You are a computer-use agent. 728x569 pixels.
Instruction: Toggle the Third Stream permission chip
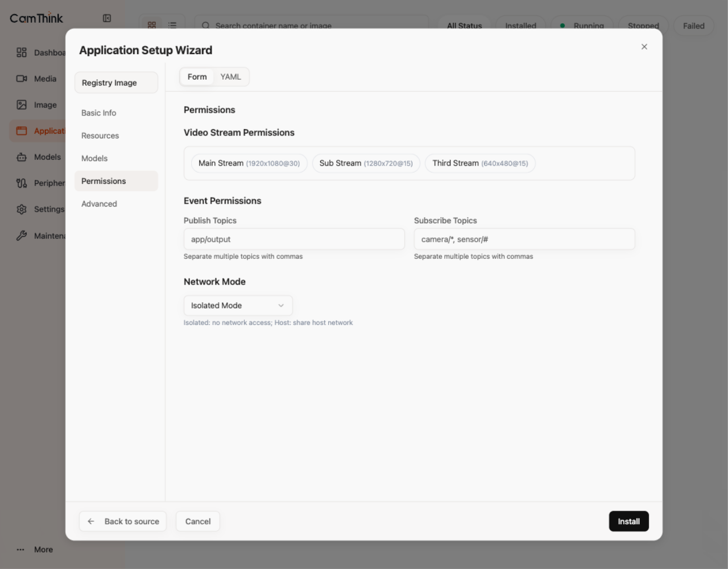(x=480, y=163)
